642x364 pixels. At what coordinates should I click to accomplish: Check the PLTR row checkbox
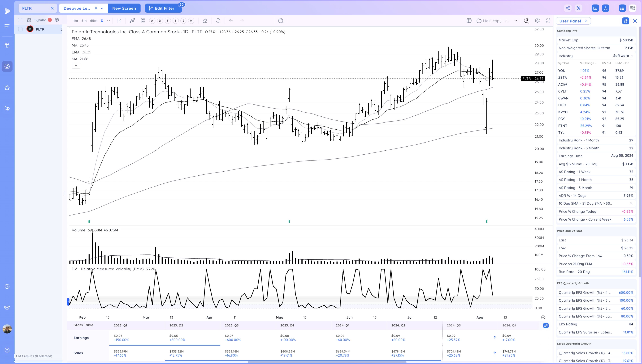point(21,29)
